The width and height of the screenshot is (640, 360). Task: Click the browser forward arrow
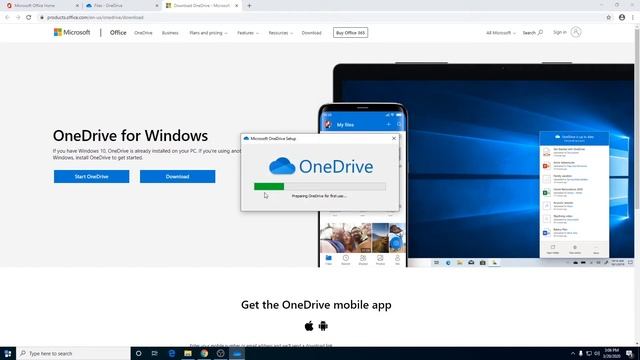click(x=18, y=18)
